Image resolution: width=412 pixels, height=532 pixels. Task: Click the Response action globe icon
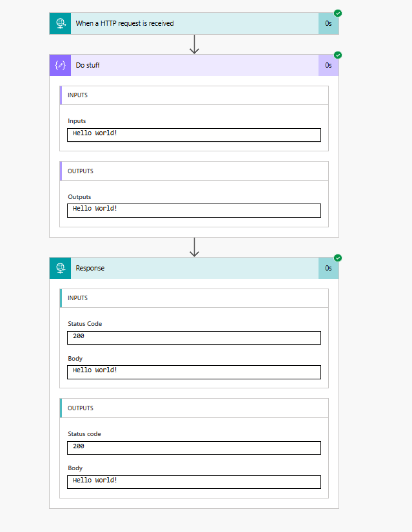60,268
